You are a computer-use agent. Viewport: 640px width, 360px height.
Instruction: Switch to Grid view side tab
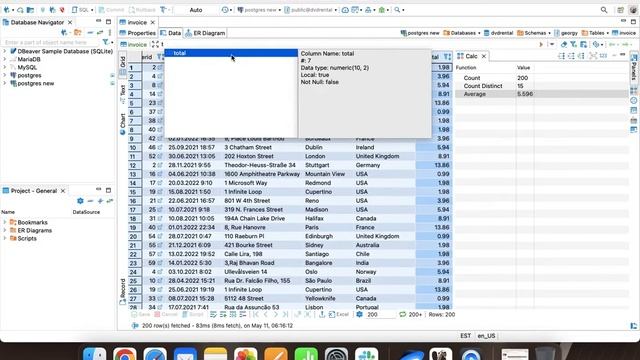point(122,64)
